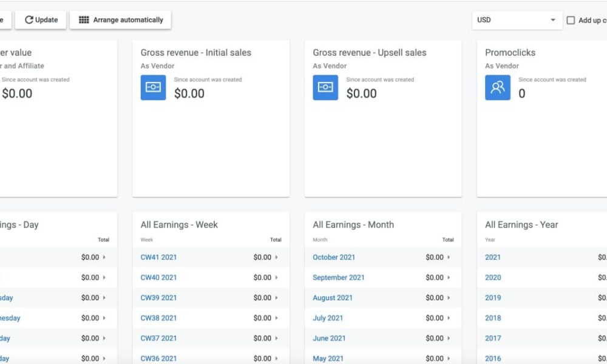Viewport: 607px width, 364px height.
Task: Click the money icon in Initial sales card
Action: point(154,87)
